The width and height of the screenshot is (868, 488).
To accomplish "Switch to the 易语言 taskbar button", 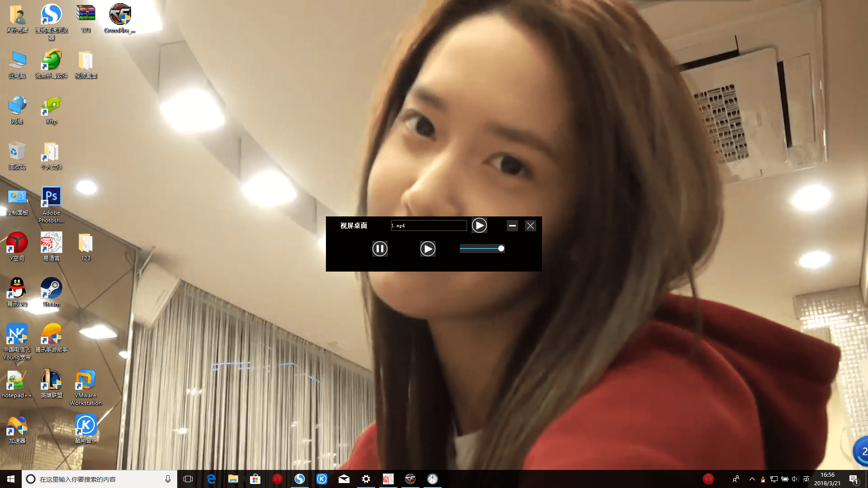I will 388,479.
